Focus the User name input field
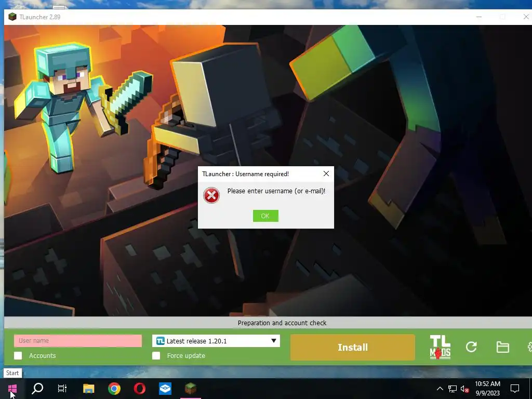 click(78, 341)
